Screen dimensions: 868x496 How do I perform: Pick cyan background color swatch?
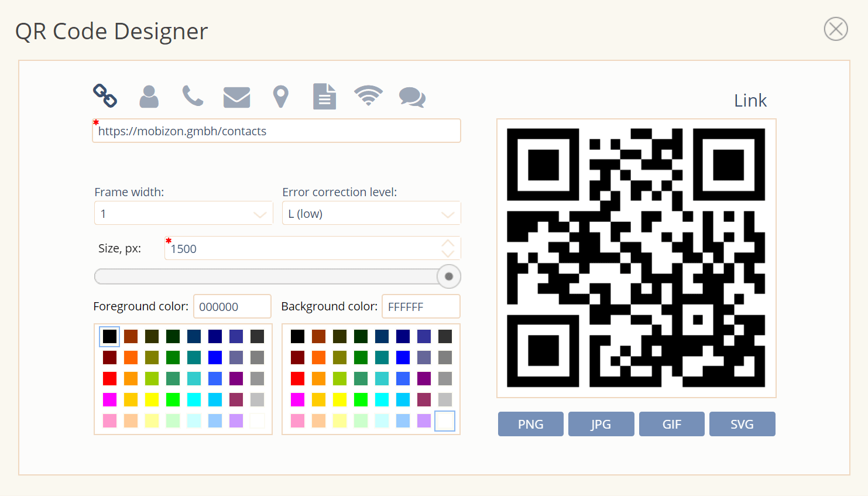(382, 399)
